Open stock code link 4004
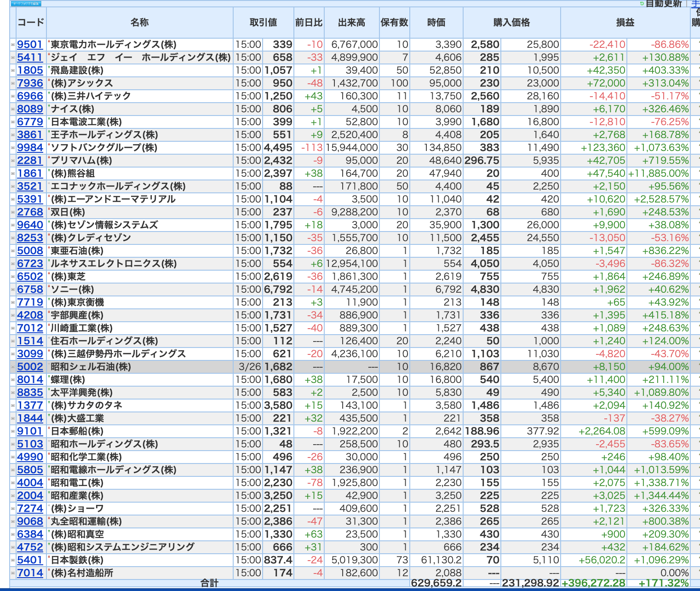 pyautogui.click(x=30, y=483)
